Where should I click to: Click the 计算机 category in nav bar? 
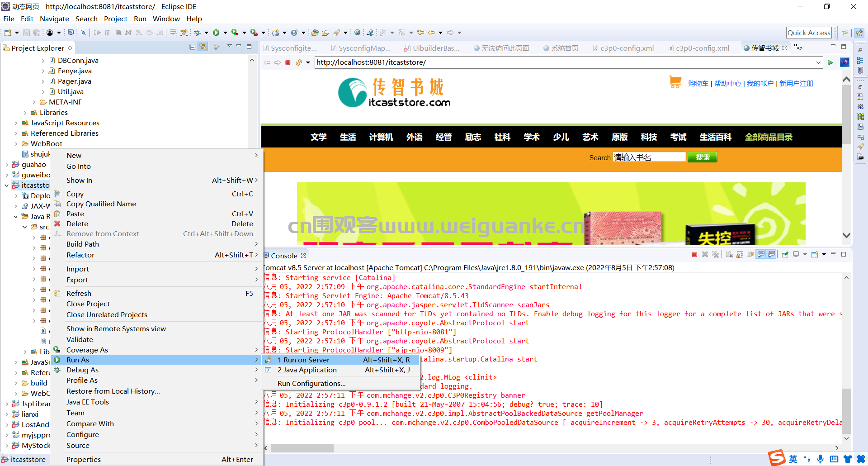381,137
